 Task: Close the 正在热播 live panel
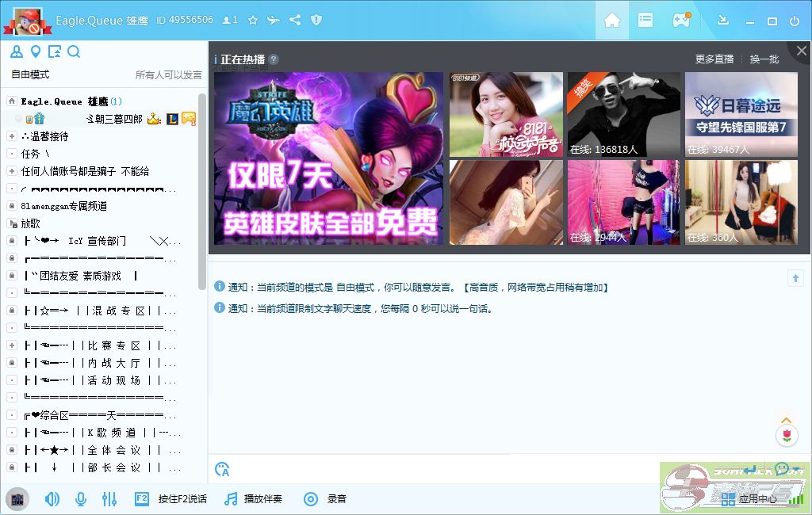coord(802,51)
